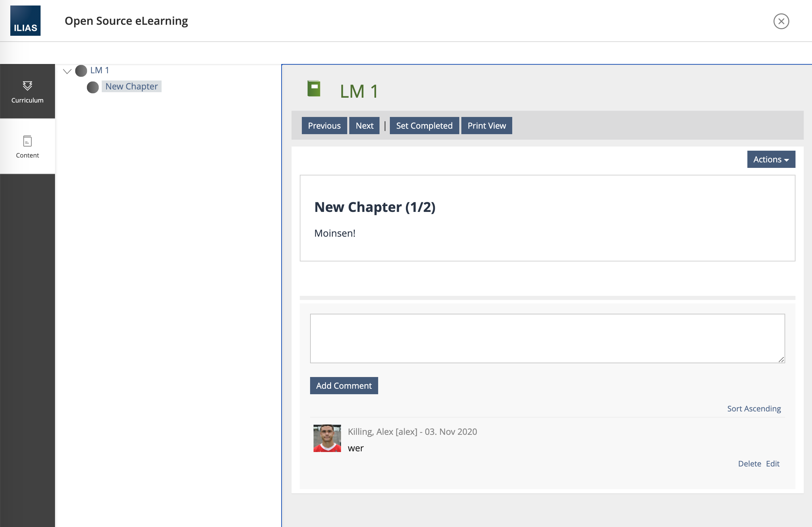This screenshot has height=527, width=812.
Task: Open the Content sidebar panel
Action: pyautogui.click(x=28, y=147)
